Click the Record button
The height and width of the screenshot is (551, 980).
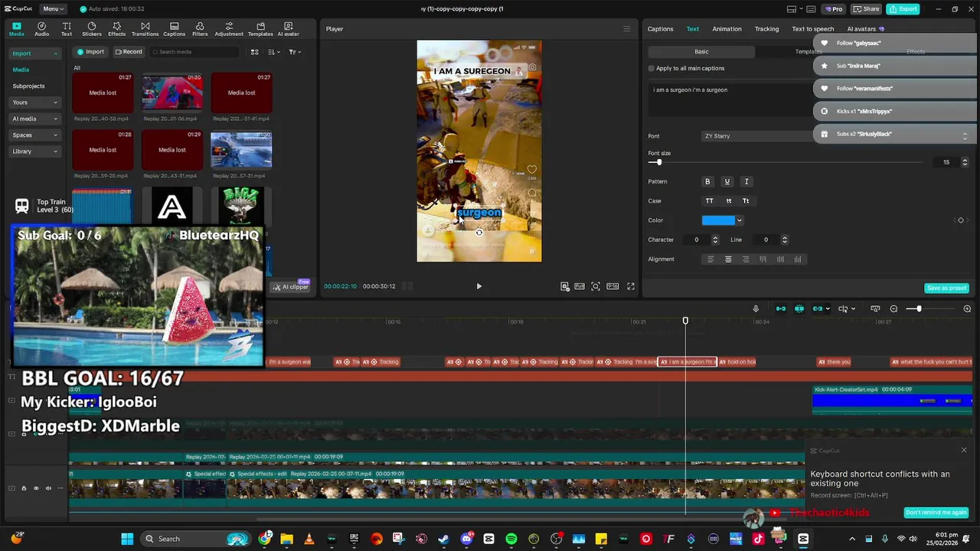pos(129,52)
